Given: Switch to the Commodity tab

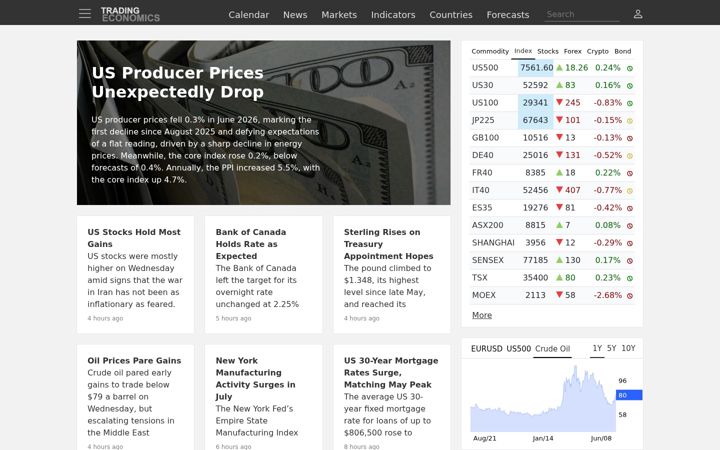Looking at the screenshot, I should pos(490,51).
